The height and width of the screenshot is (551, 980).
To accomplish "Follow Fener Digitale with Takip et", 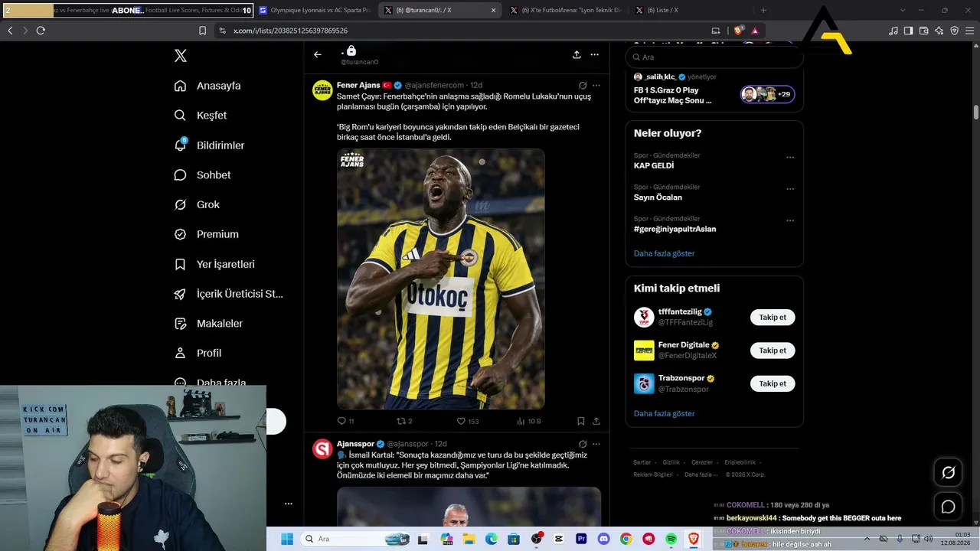I will pyautogui.click(x=773, y=350).
